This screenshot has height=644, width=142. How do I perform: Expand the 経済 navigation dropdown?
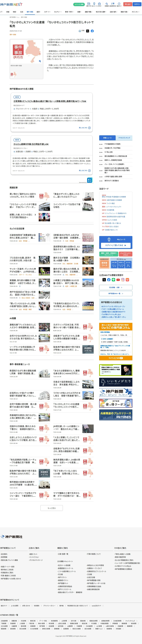pos(38,12)
